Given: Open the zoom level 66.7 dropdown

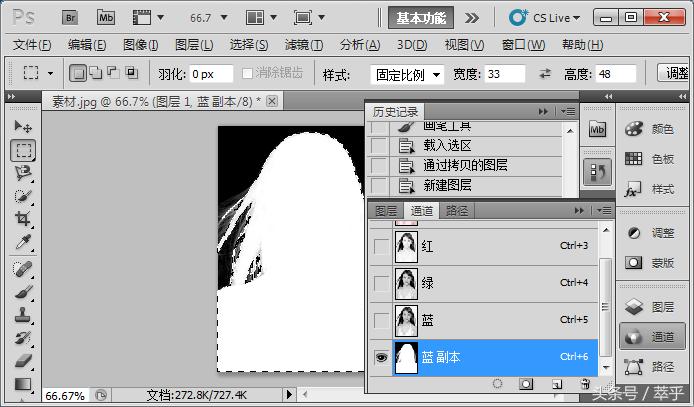Looking at the screenshot, I should [224, 18].
